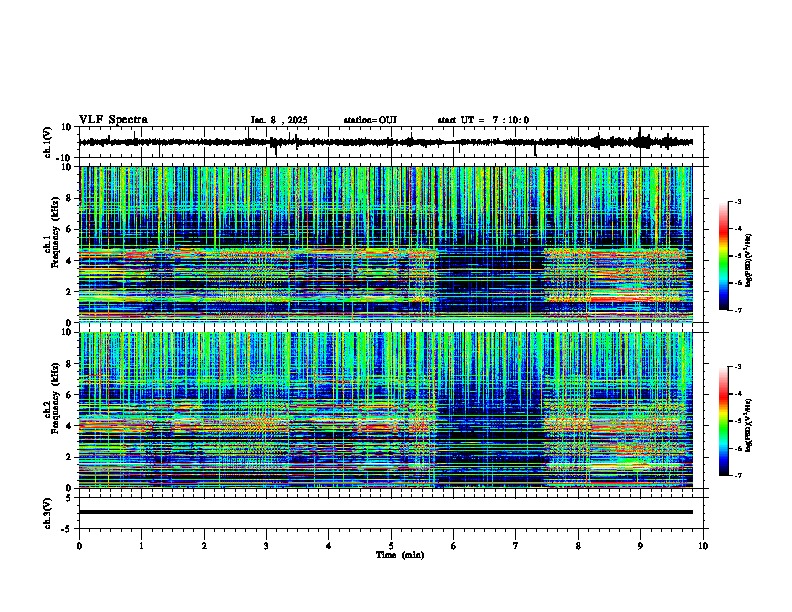Click the ch.1(V) waveform axis label
Screen dimensions: 792x612
(47, 142)
